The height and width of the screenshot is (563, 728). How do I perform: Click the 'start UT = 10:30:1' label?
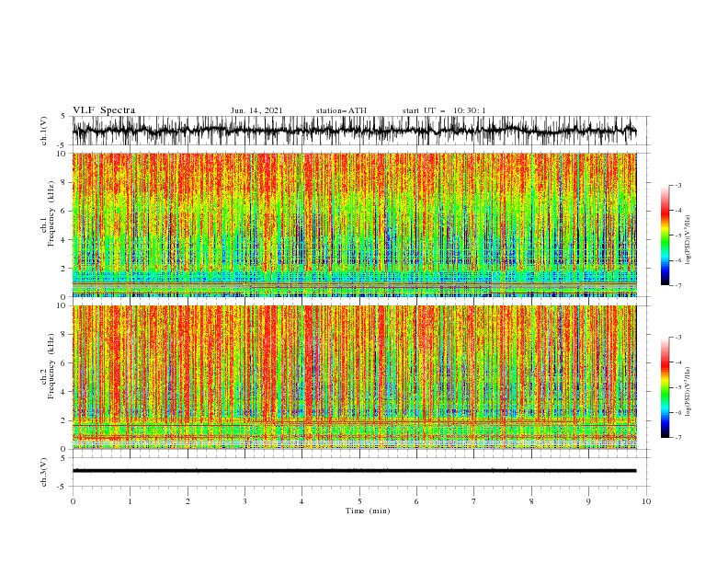pyautogui.click(x=444, y=110)
